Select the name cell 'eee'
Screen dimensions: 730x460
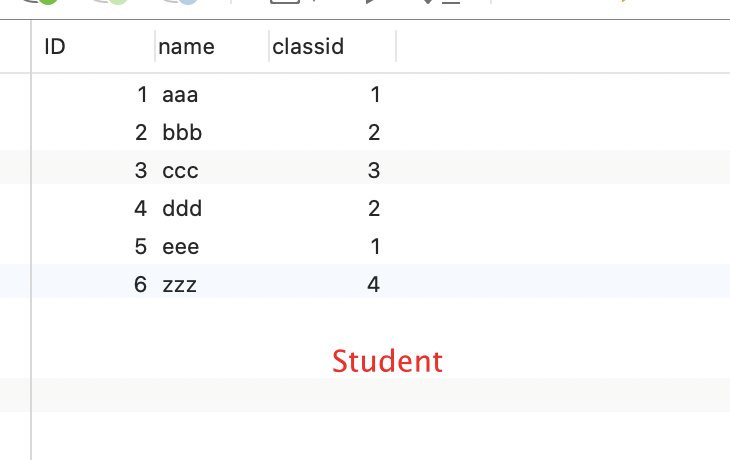pos(181,246)
